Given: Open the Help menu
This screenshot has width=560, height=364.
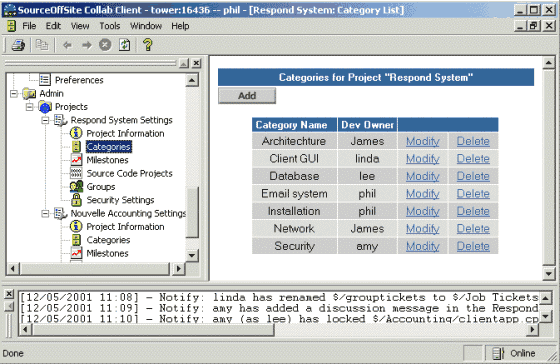Looking at the screenshot, I should pyautogui.click(x=180, y=26).
